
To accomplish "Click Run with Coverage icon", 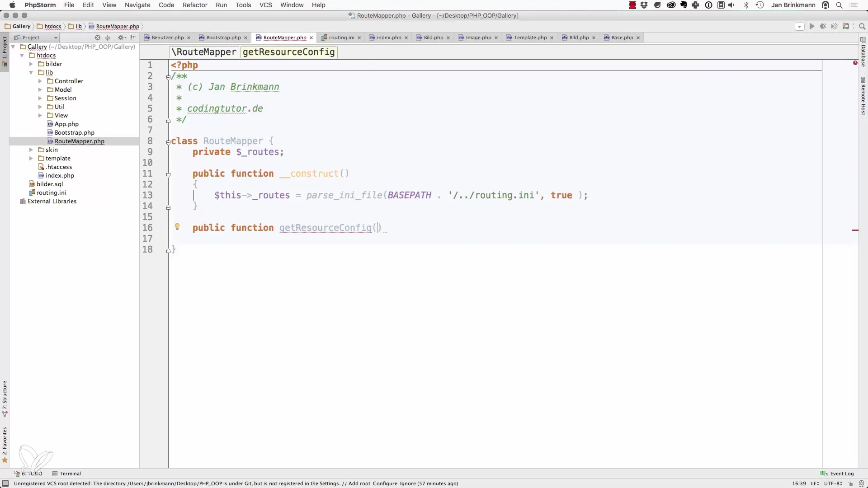I will coord(835,27).
